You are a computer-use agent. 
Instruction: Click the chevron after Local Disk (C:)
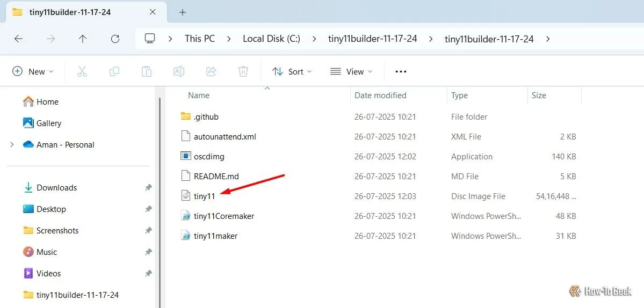tap(314, 39)
